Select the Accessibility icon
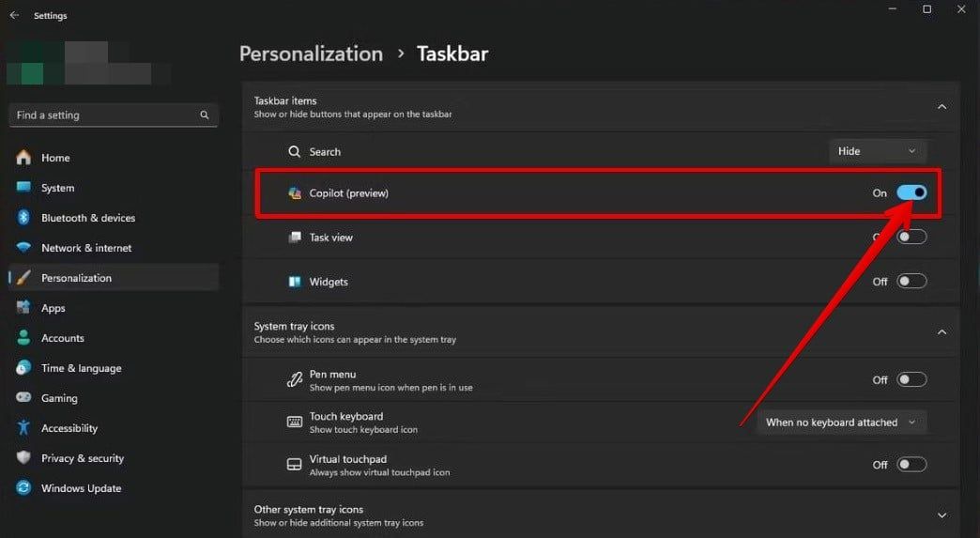Viewport: 980px width, 538px height. tap(23, 428)
